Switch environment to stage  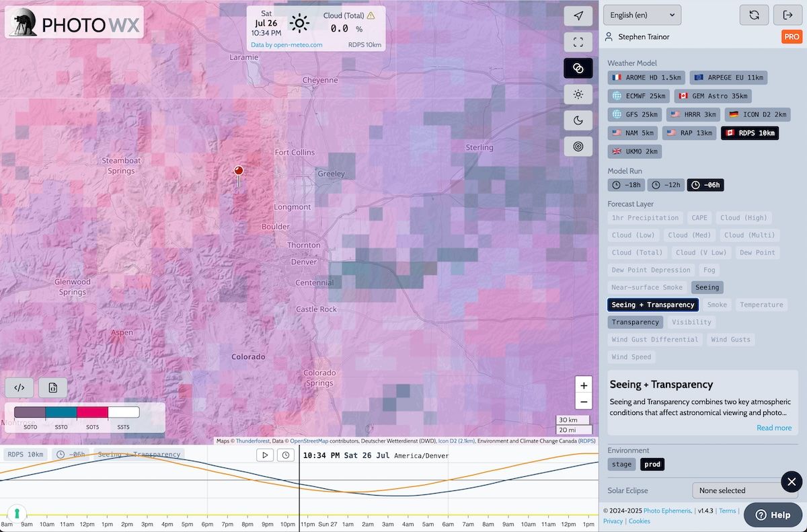click(x=621, y=464)
